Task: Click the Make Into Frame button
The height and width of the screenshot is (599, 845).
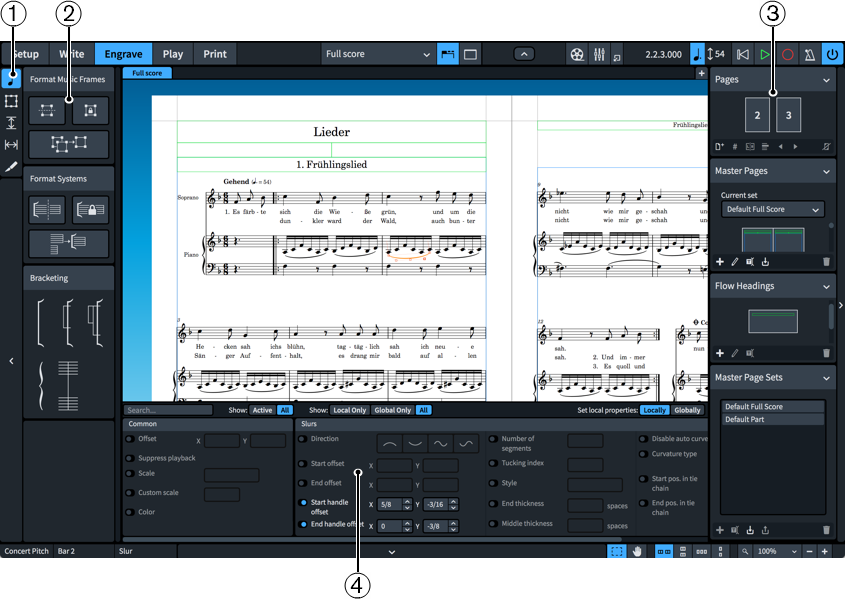Action: [47, 110]
